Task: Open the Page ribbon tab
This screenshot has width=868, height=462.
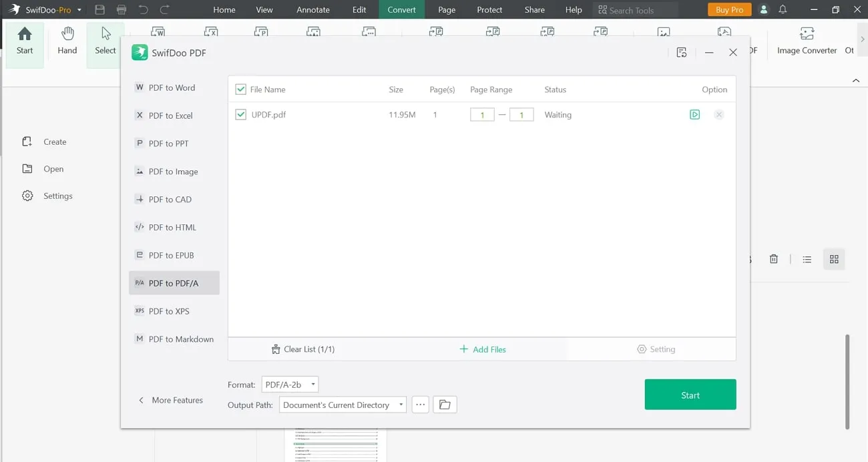Action: click(x=447, y=10)
